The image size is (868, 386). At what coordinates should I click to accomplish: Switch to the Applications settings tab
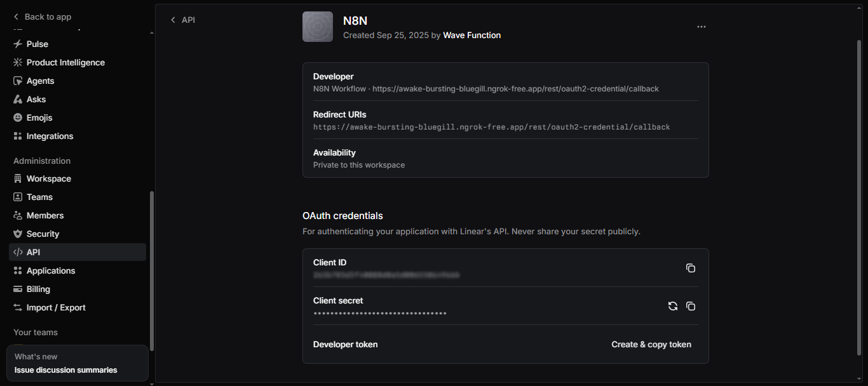[x=50, y=270]
